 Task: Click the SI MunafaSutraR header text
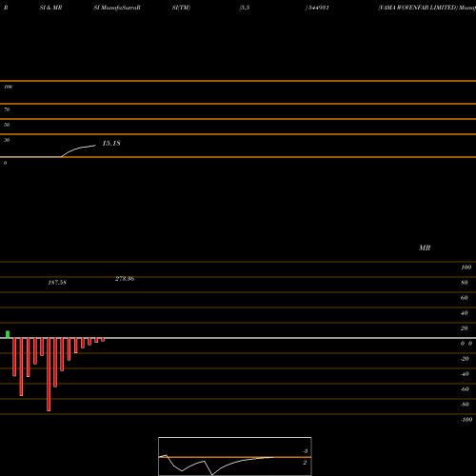click(117, 8)
